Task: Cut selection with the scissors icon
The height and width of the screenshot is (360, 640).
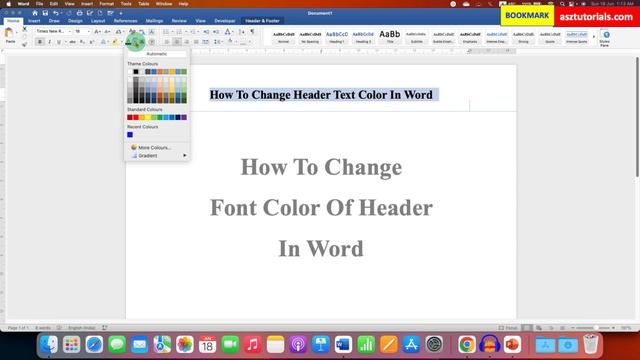Action: pos(24,29)
